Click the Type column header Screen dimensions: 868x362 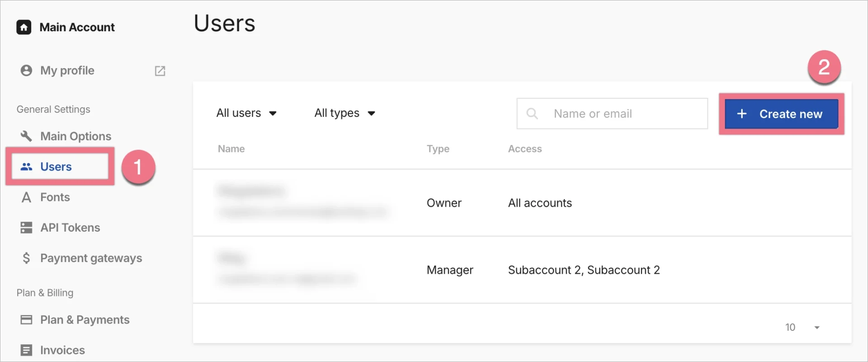pos(438,149)
